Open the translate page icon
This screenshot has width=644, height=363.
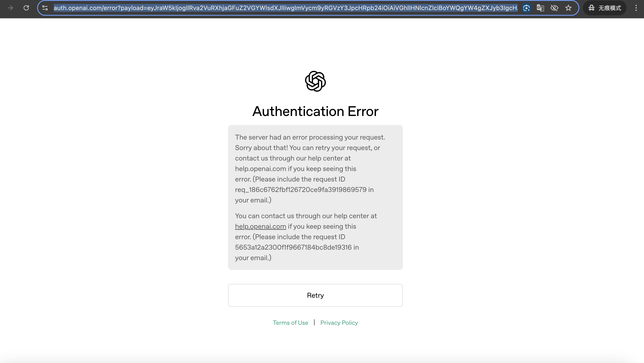coord(540,8)
